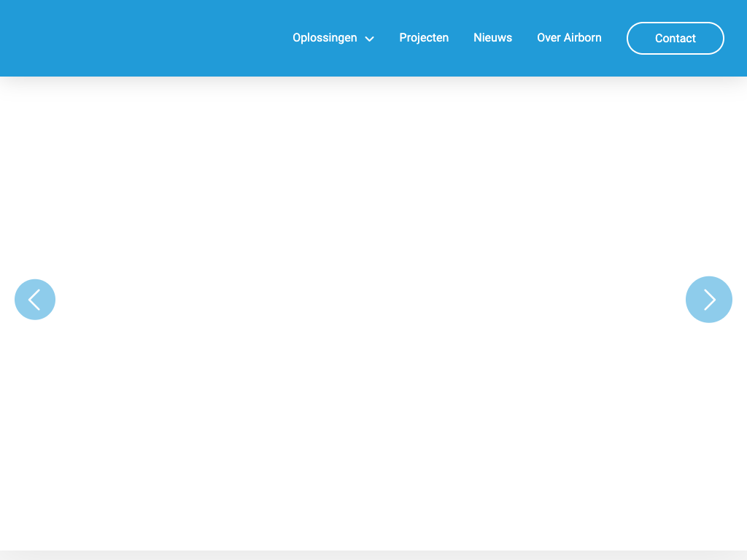The width and height of the screenshot is (747, 560).
Task: Show the following slide in the slider
Action: [x=708, y=300]
